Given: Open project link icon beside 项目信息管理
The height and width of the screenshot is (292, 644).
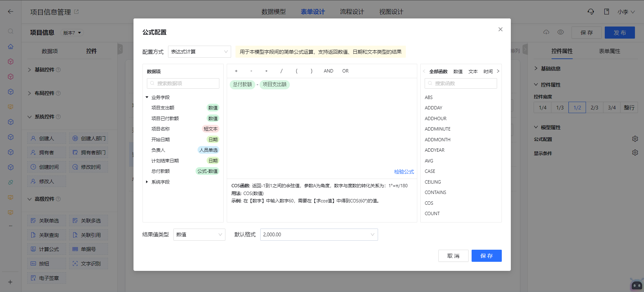Looking at the screenshot, I should pos(76,12).
